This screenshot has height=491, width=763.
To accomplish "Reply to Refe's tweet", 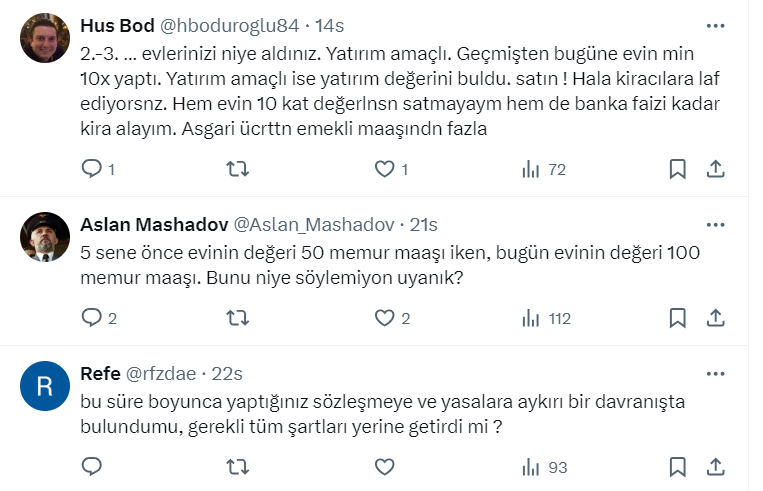I will (92, 466).
